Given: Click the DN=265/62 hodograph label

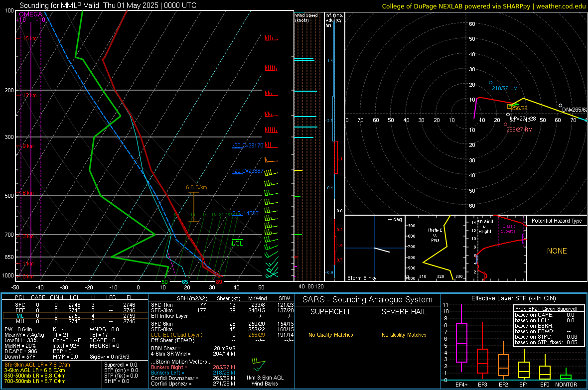Looking at the screenshot, I should coord(575,110).
